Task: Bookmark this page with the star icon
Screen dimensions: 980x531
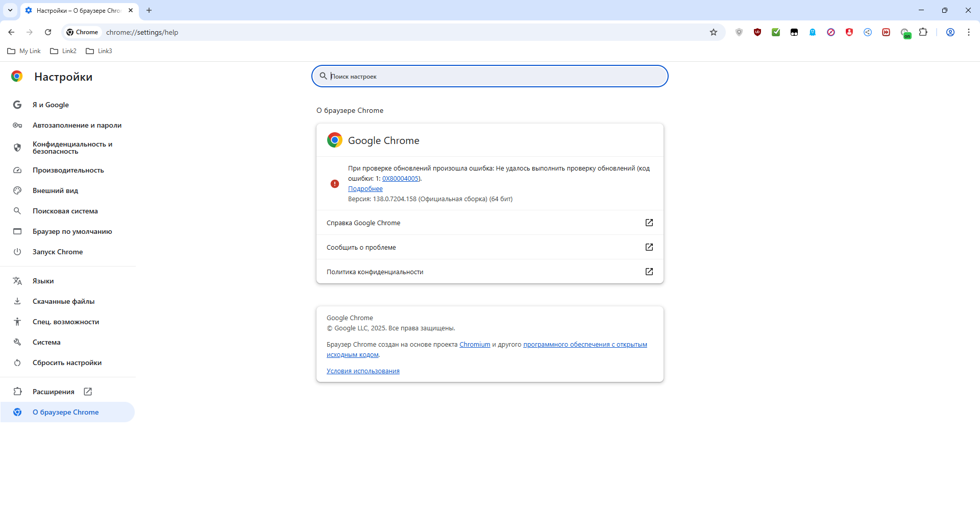Action: (x=714, y=32)
